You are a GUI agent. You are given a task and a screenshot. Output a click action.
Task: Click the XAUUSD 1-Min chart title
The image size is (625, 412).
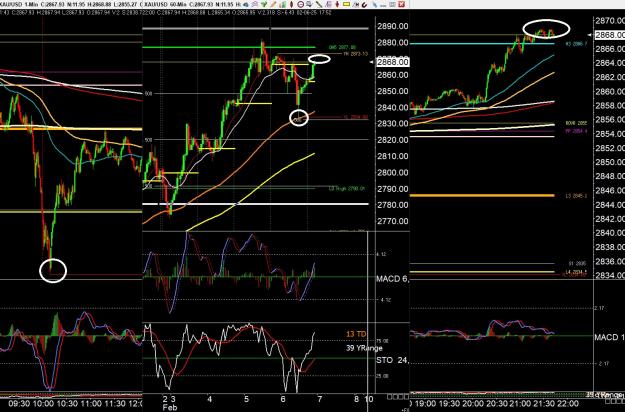(x=18, y=4)
